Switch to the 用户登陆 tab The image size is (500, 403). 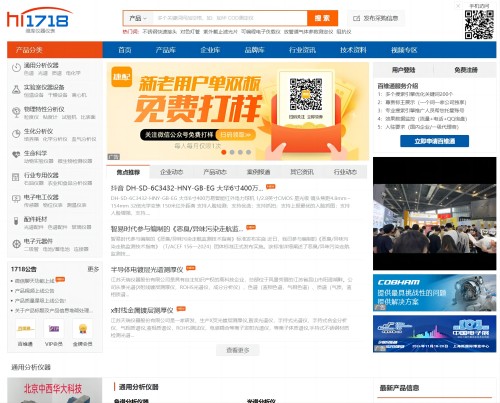click(403, 70)
